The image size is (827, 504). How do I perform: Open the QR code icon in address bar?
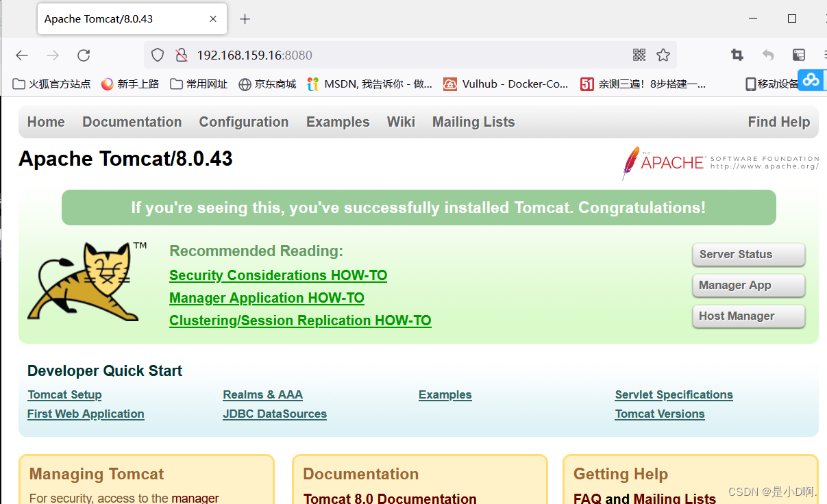pyautogui.click(x=639, y=55)
